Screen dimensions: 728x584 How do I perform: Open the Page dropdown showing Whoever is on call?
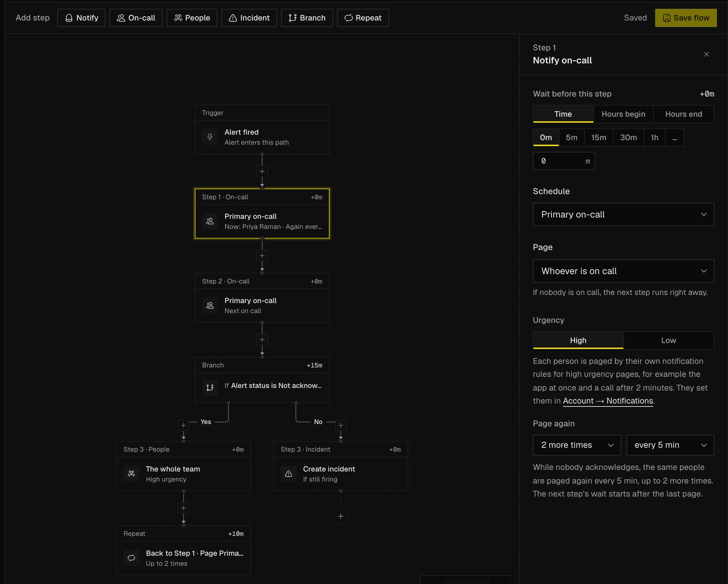tap(623, 271)
